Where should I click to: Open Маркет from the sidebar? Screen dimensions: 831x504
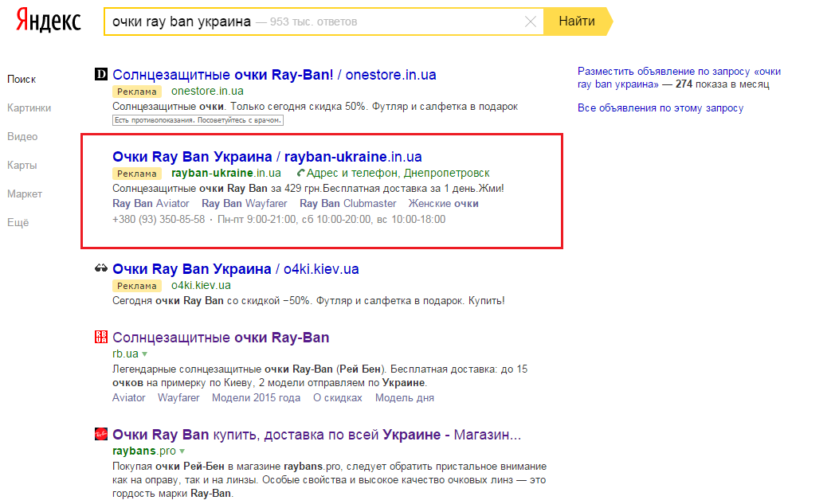(25, 193)
